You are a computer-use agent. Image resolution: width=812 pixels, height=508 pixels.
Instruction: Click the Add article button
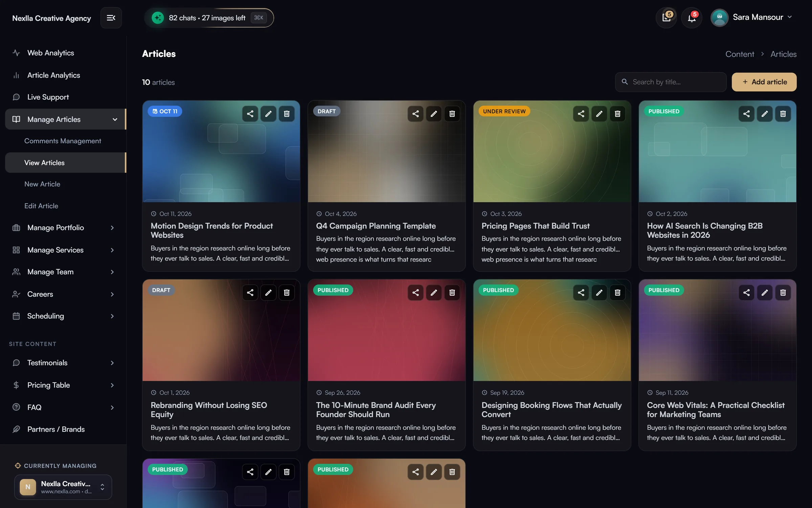[764, 82]
